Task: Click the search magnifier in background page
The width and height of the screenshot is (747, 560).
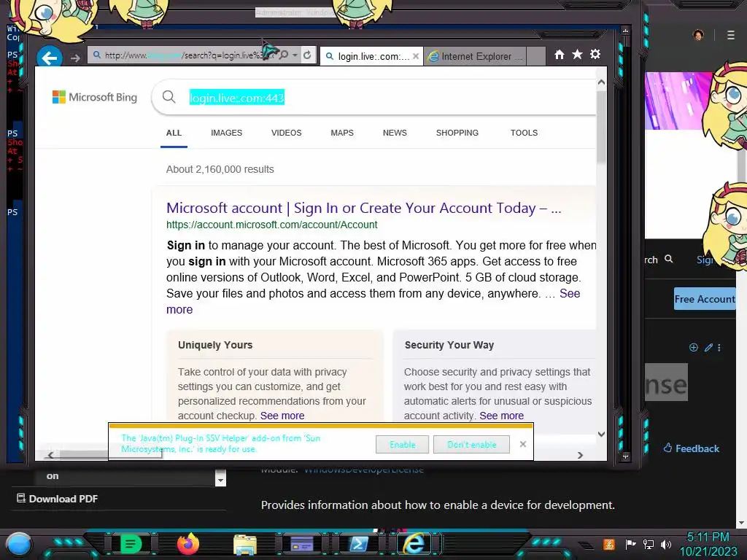Action: tap(668, 259)
